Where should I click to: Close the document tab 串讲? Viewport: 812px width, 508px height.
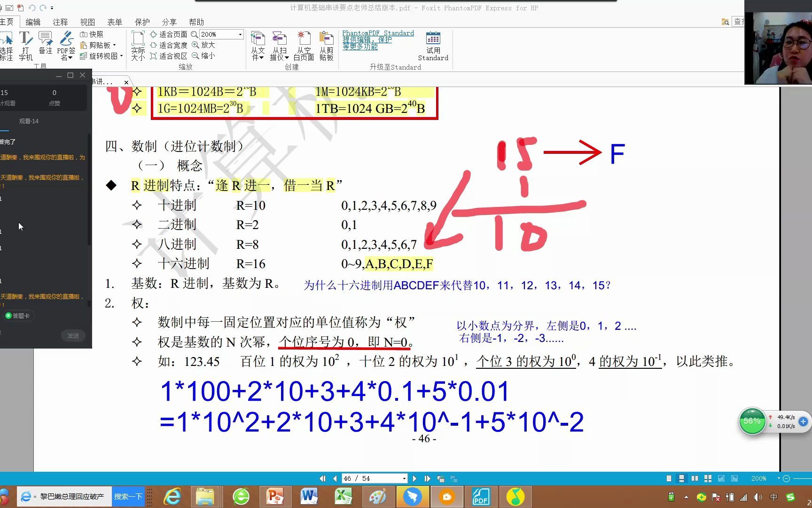point(126,82)
